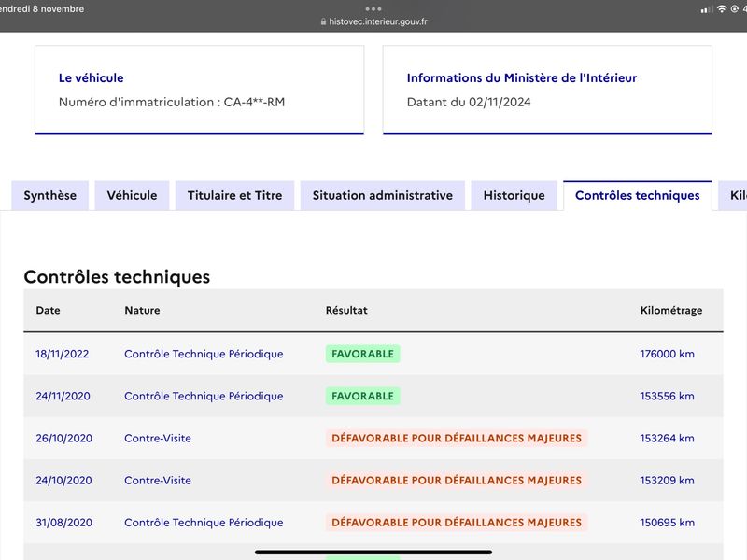Switch to the Synthèse tab
Screen dimensions: 747x560
coord(50,196)
